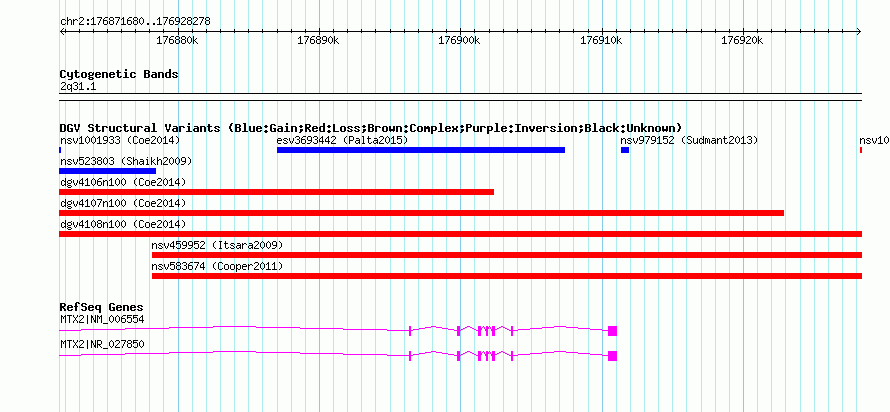890x412 pixels.
Task: Select the red dgv4108n100 loss bar
Action: pyautogui.click(x=460, y=234)
